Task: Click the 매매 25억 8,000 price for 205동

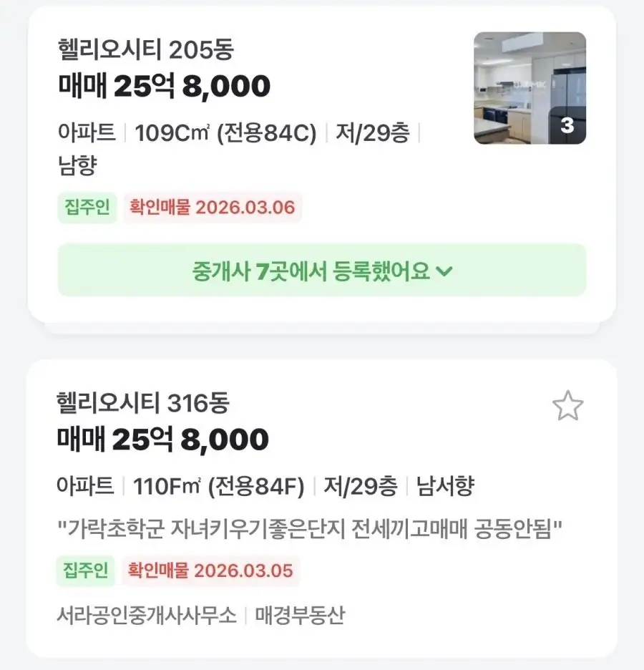Action: coord(164,87)
